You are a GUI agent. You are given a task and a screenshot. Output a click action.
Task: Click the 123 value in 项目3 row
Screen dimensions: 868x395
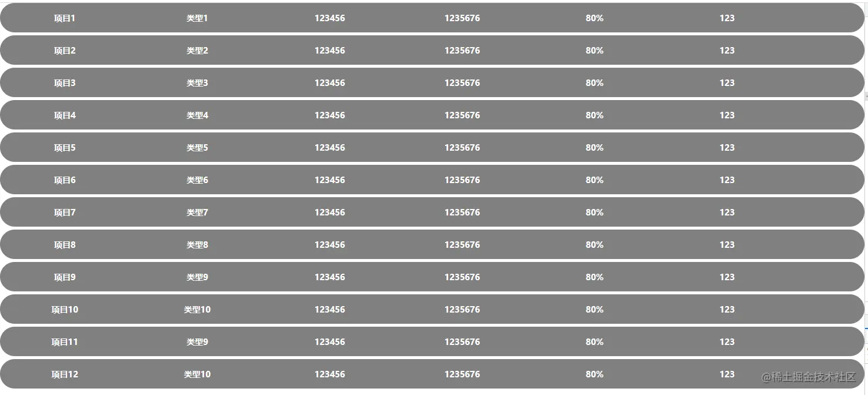click(x=727, y=83)
